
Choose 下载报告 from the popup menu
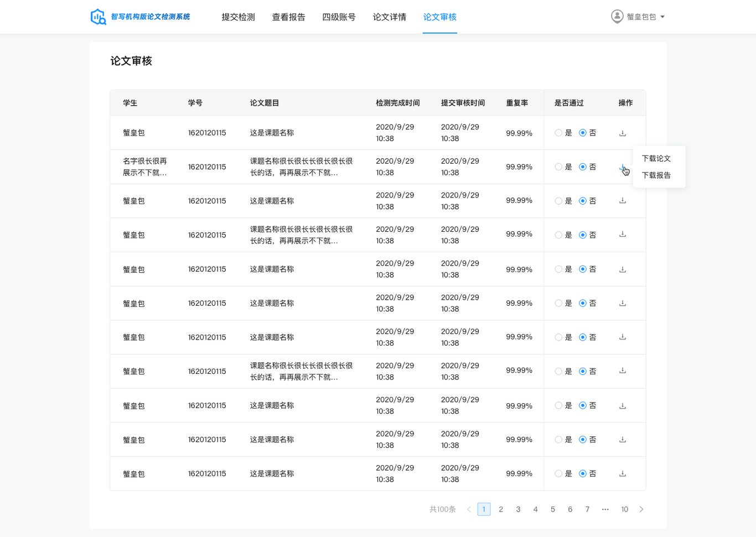(x=656, y=175)
